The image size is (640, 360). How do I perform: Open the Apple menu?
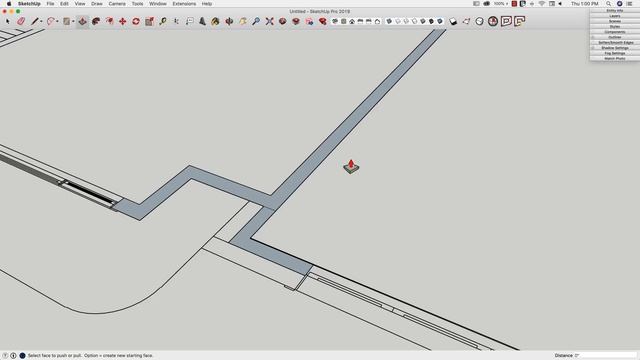[x=9, y=4]
